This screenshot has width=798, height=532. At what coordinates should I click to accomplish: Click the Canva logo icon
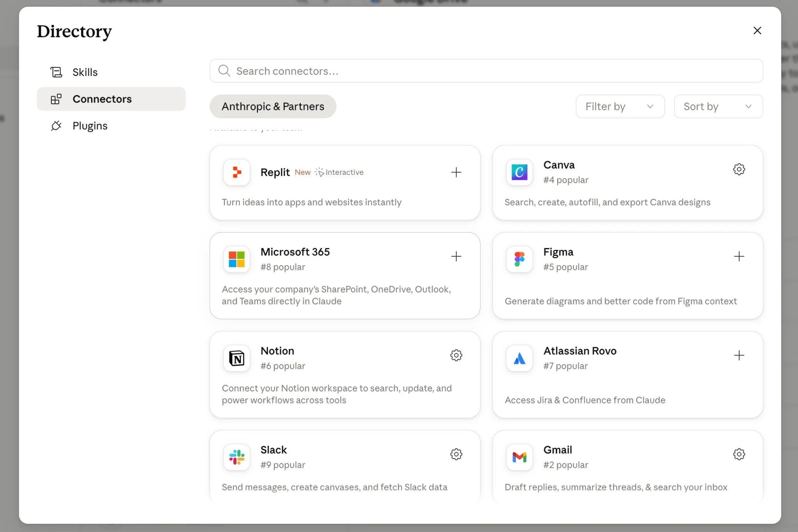point(519,172)
